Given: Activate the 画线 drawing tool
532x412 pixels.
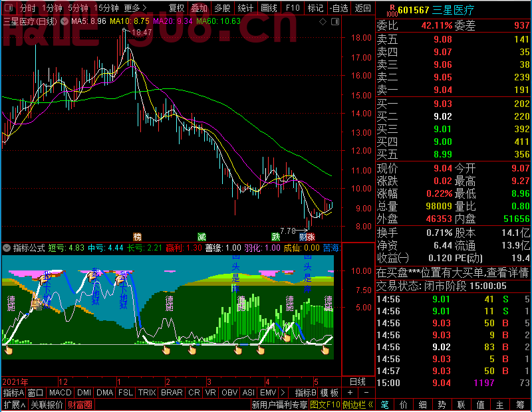Looking at the screenshot, I should (269, 8).
